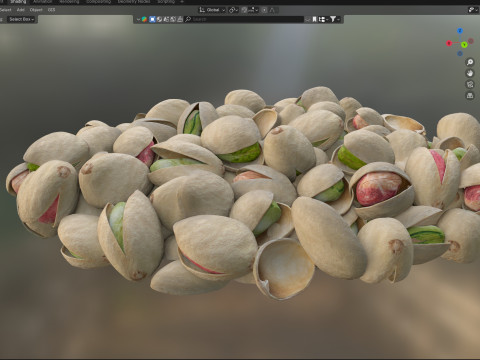Open the viewport shading options dropdown at top right
The height and width of the screenshot is (360, 480).
click(473, 10)
